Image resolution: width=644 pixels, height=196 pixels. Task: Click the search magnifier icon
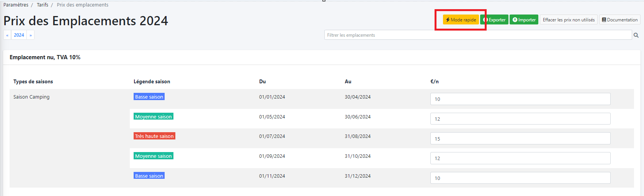tap(636, 35)
